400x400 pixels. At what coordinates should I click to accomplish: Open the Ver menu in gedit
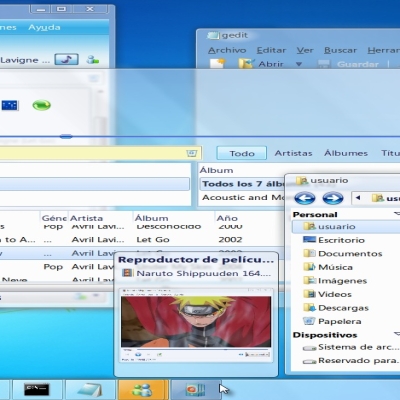tap(305, 50)
